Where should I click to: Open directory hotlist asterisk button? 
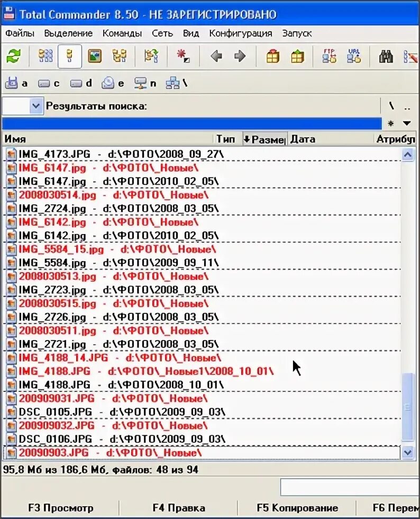391,123
